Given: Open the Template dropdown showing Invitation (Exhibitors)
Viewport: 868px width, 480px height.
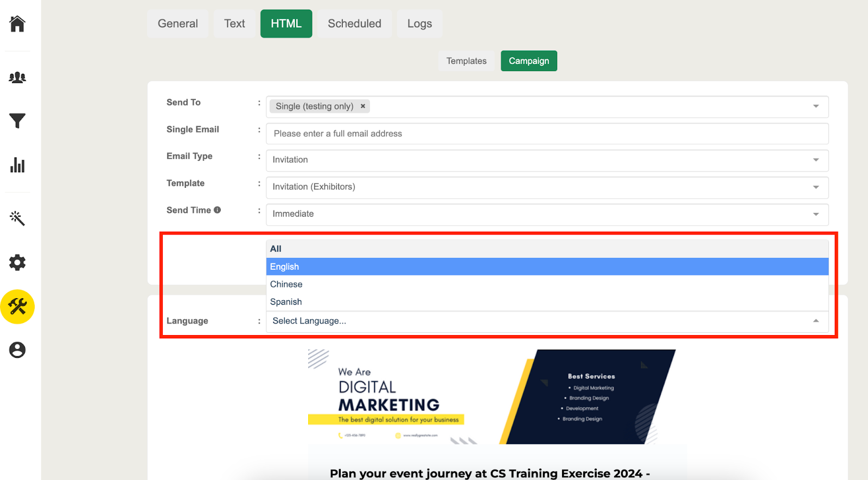Looking at the screenshot, I should pos(547,187).
